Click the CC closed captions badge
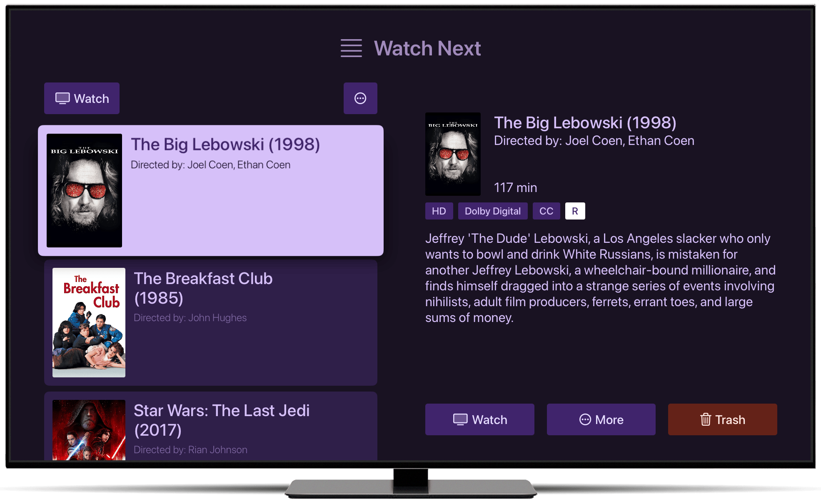Image resolution: width=821 pixels, height=504 pixels. click(546, 211)
